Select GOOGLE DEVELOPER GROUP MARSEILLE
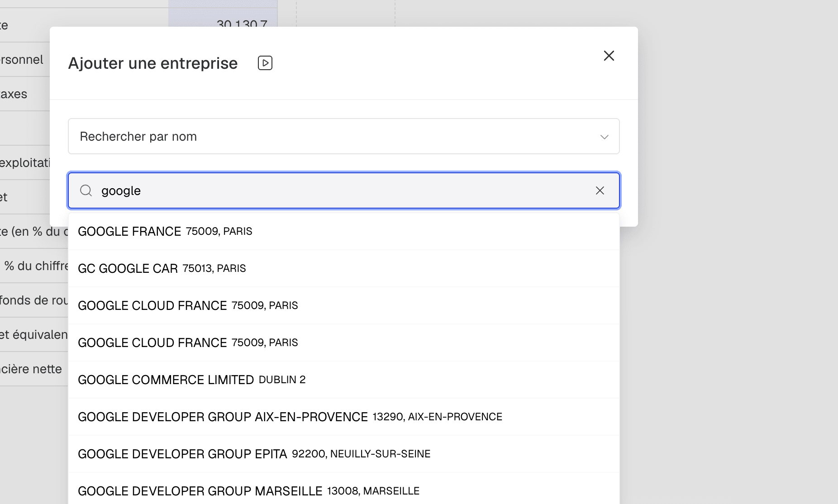 click(344, 490)
